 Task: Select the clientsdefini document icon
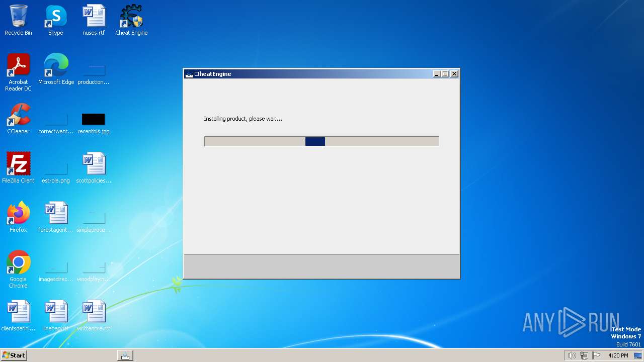pyautogui.click(x=18, y=316)
